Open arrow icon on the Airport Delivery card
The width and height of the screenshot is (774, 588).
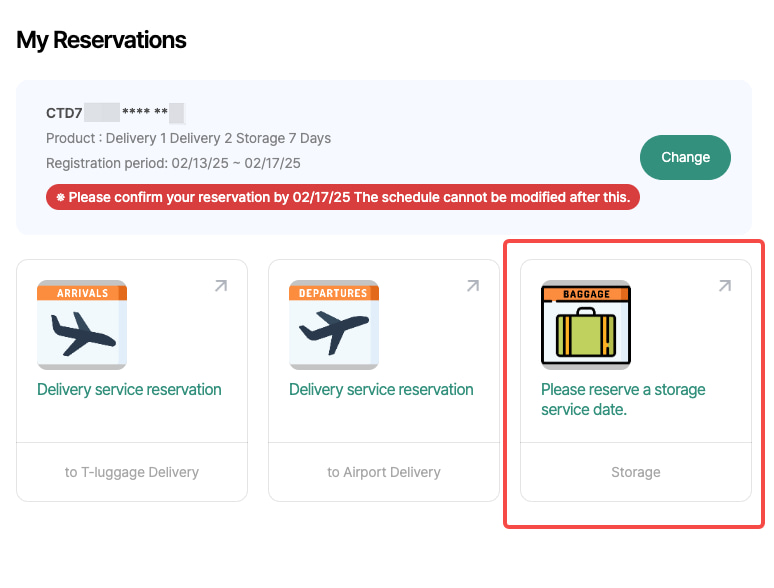click(473, 287)
